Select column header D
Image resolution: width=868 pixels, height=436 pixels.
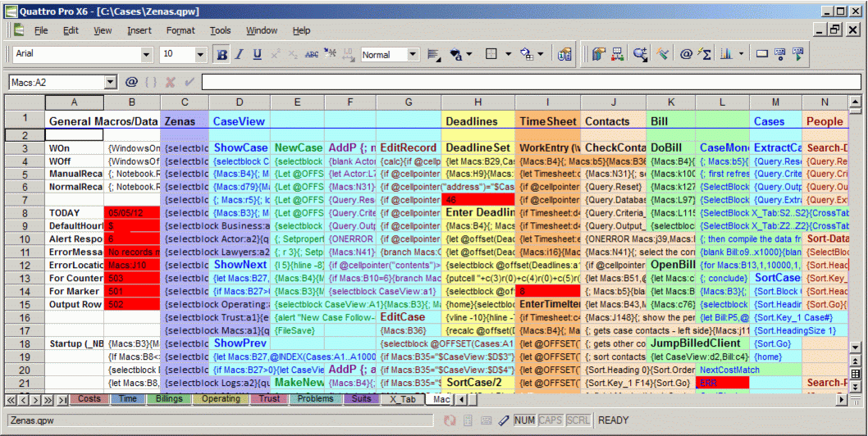point(239,102)
